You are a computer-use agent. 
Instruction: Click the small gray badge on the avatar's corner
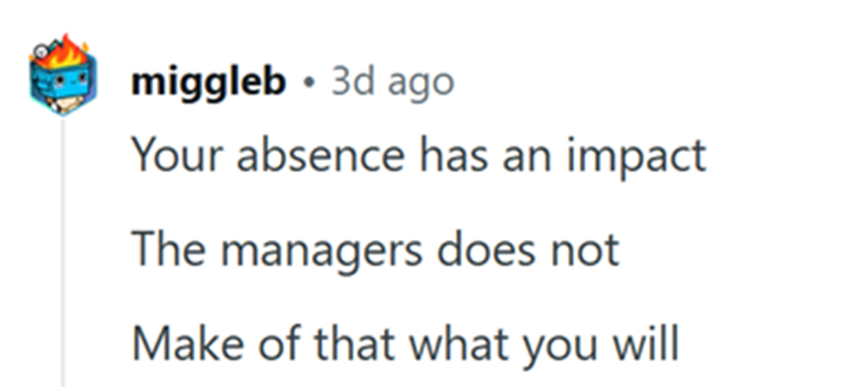(x=40, y=52)
